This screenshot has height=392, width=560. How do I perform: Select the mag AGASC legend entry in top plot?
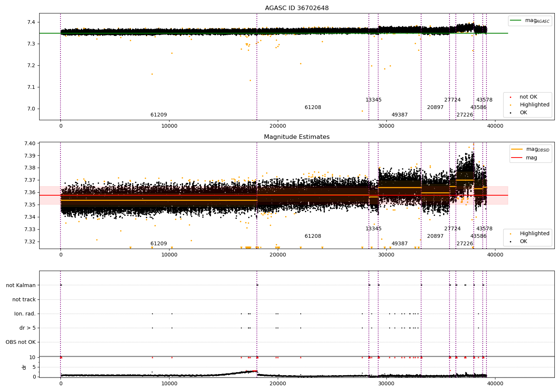coord(530,21)
